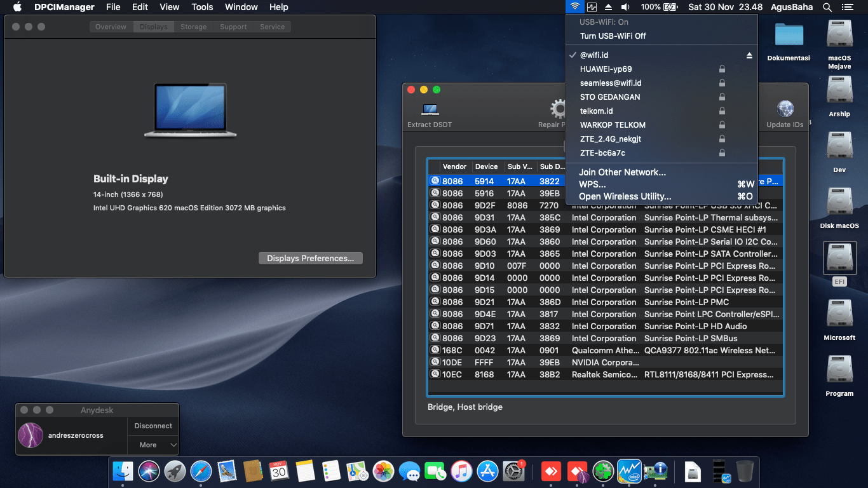Select the Sunrise Point-LP HD Audio row
This screenshot has height=488, width=868.
606,326
